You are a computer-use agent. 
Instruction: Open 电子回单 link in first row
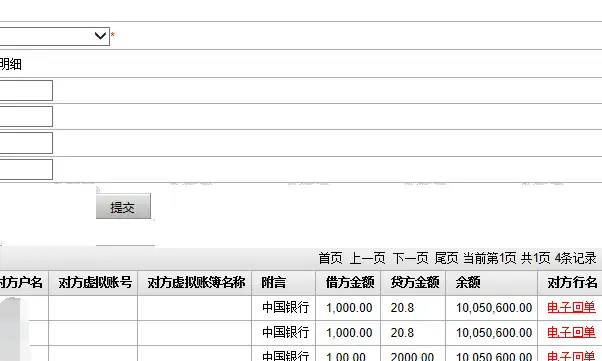coord(571,308)
